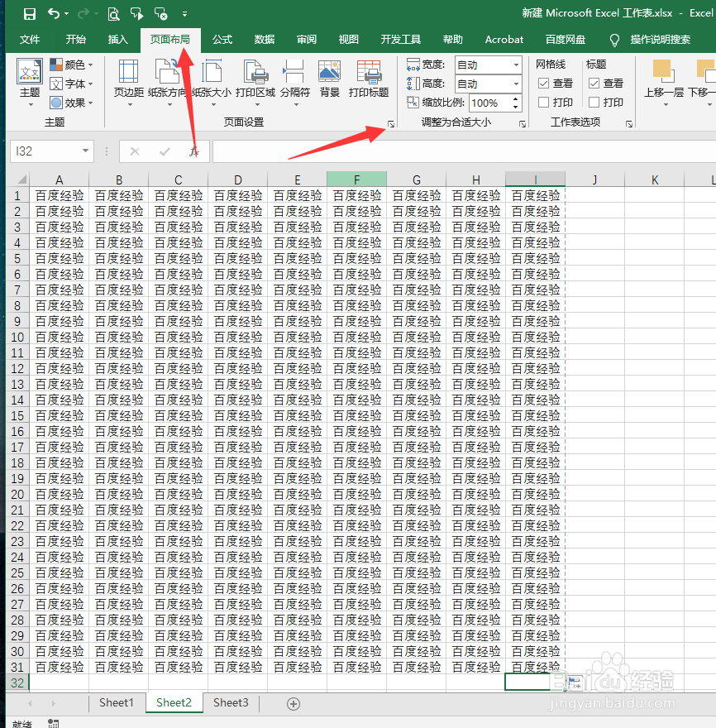Open the Undo history dropdown arrow
716x728 pixels.
point(66,14)
